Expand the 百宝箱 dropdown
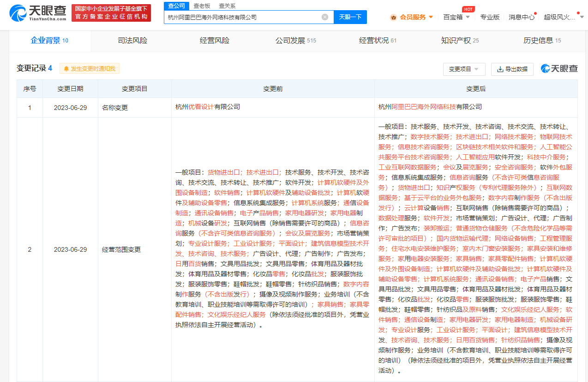The height and width of the screenshot is (382, 588). tap(456, 17)
